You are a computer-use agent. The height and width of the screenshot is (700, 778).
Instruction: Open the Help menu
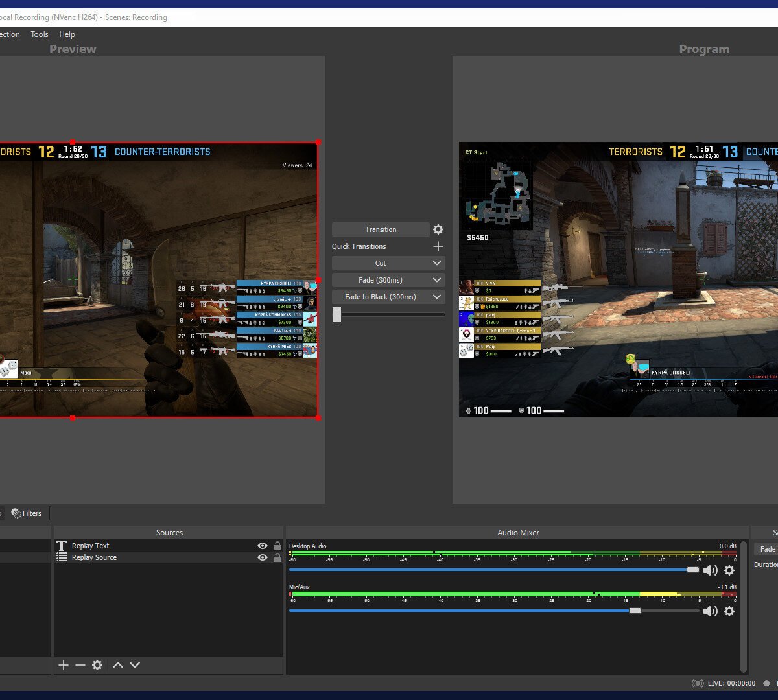coord(67,34)
